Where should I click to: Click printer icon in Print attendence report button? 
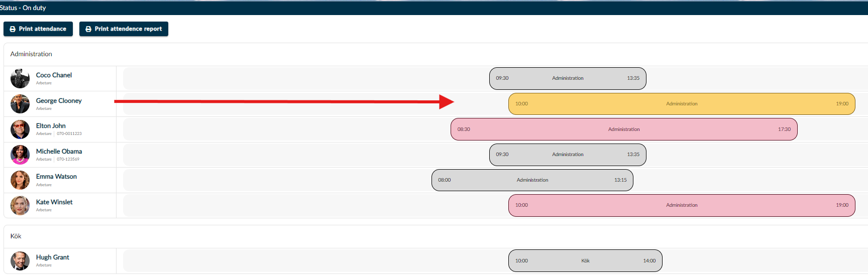point(88,29)
